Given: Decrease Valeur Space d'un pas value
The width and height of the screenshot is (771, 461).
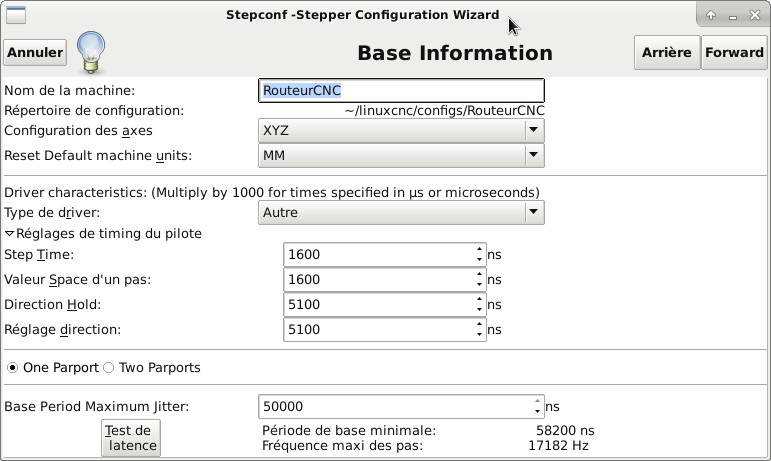Looking at the screenshot, I should 479,285.
